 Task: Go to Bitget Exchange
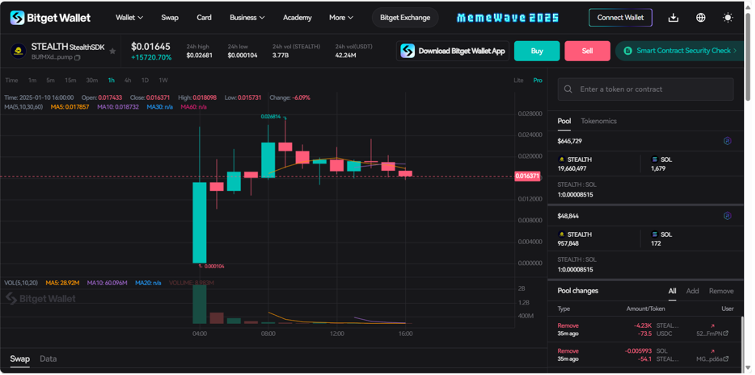click(405, 18)
